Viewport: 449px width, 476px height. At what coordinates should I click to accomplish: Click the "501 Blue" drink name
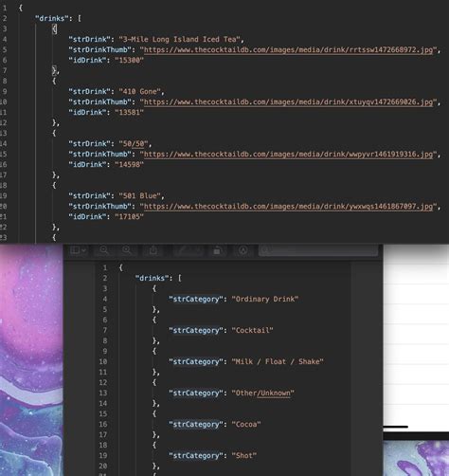(x=139, y=195)
